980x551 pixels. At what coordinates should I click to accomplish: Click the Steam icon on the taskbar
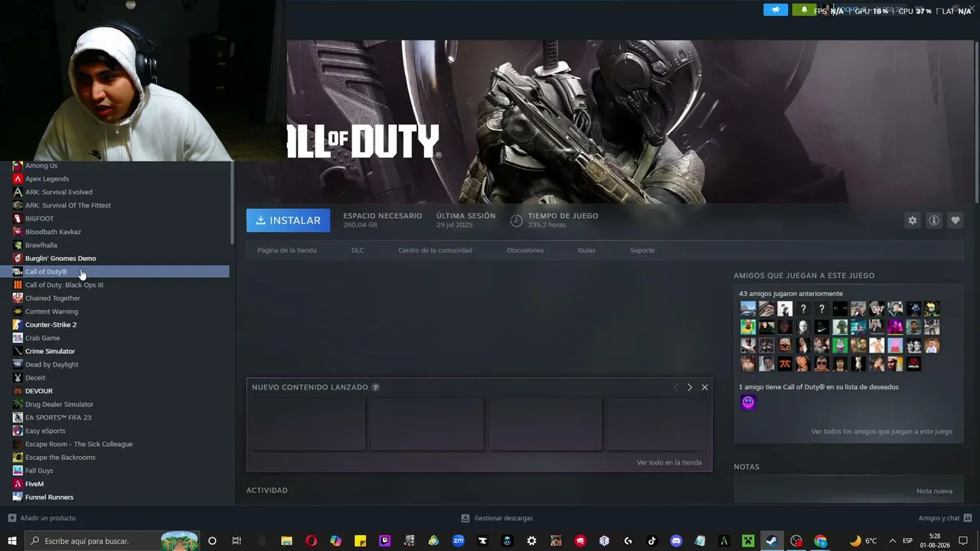point(772,541)
